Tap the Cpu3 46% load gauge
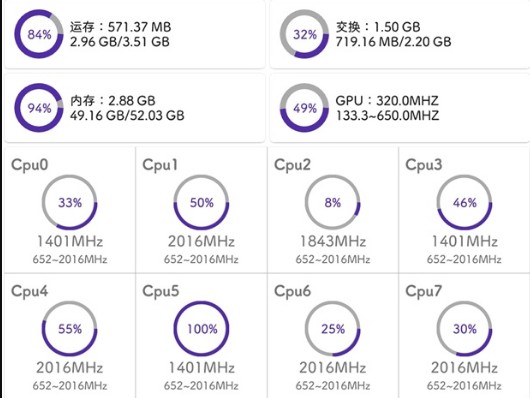The width and height of the screenshot is (530, 398). [464, 202]
